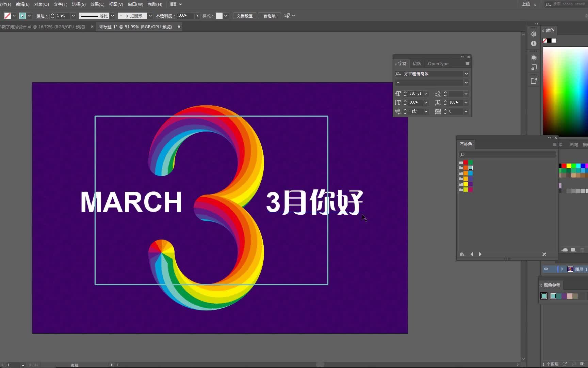Viewport: 588px width, 368px height.
Task: Open the 导航器 (ship wheel) panel icon
Action: click(x=534, y=34)
